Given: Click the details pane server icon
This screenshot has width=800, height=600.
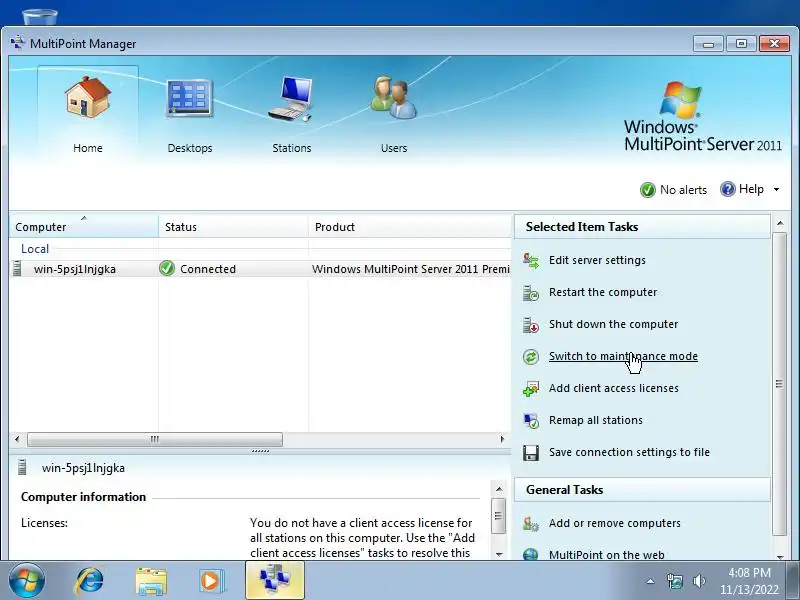Looking at the screenshot, I should [x=22, y=467].
